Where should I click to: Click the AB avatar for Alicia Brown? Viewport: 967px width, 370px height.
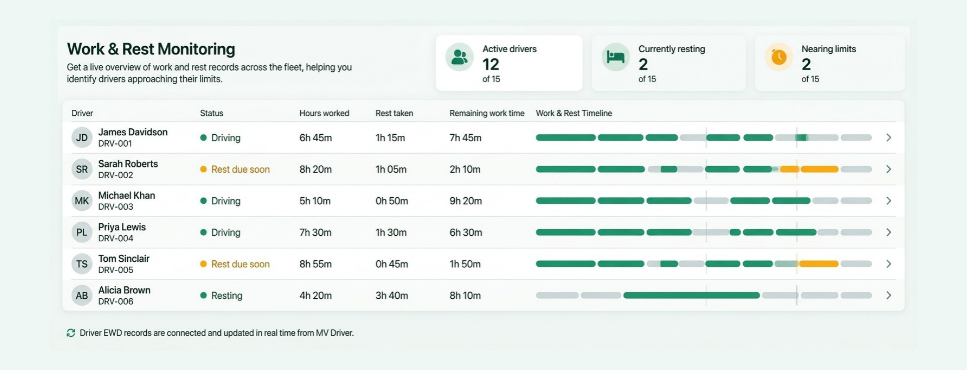click(82, 295)
